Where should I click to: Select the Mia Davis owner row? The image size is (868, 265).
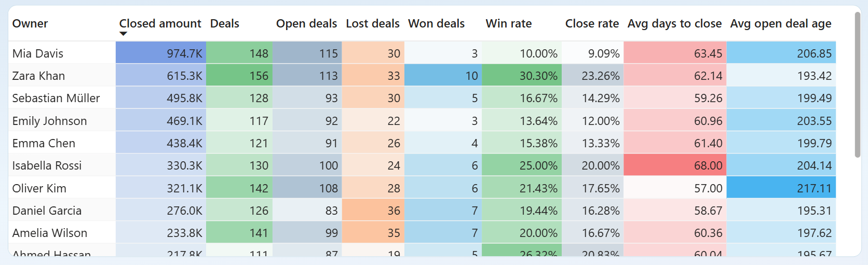click(x=38, y=53)
